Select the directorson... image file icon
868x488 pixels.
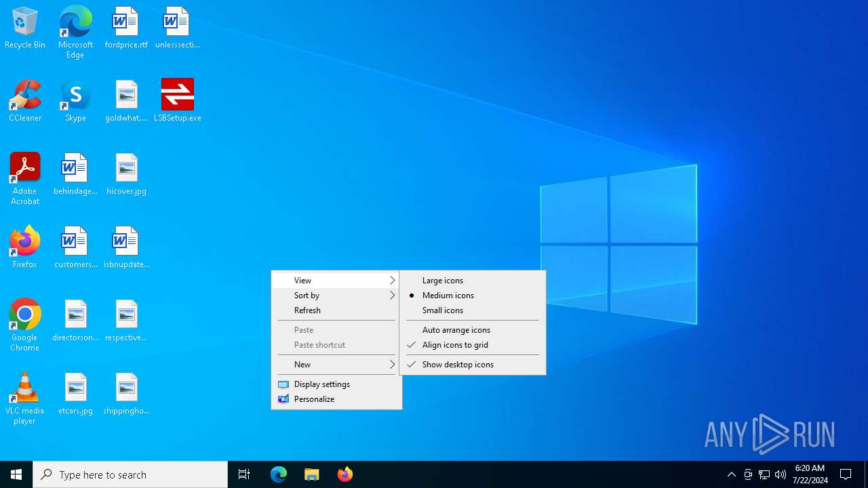click(x=75, y=321)
